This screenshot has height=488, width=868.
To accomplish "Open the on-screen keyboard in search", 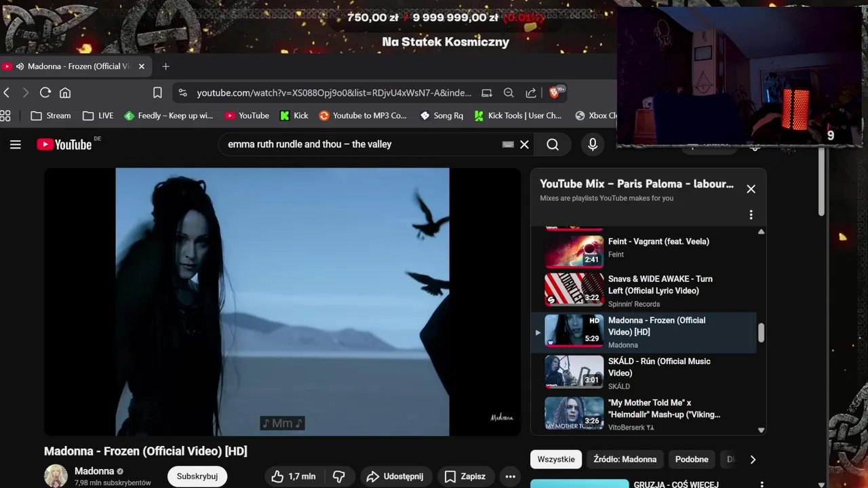I will click(x=508, y=144).
